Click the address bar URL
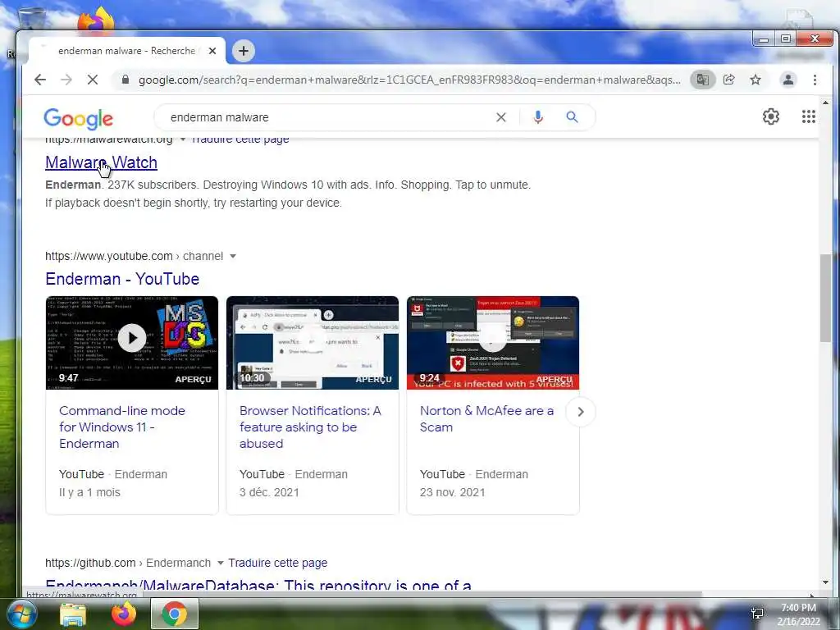This screenshot has width=840, height=630. click(x=409, y=80)
